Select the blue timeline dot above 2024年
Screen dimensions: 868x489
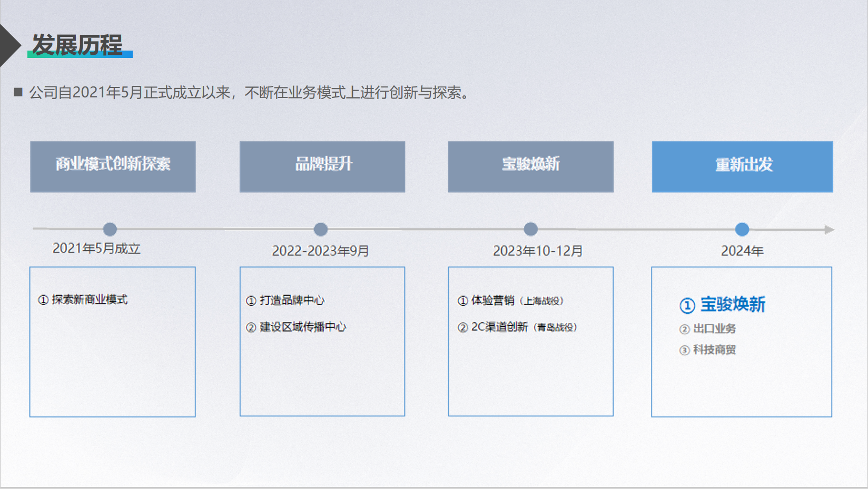pos(742,229)
